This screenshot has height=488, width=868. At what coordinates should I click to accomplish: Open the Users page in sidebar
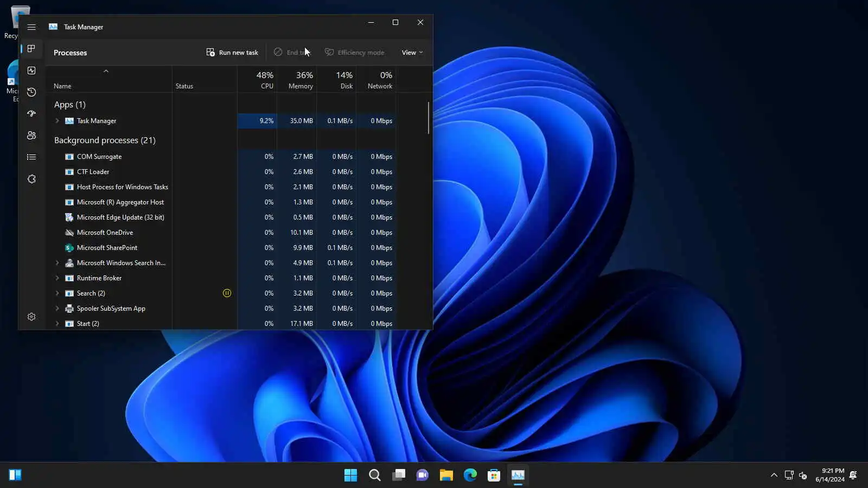31,136
